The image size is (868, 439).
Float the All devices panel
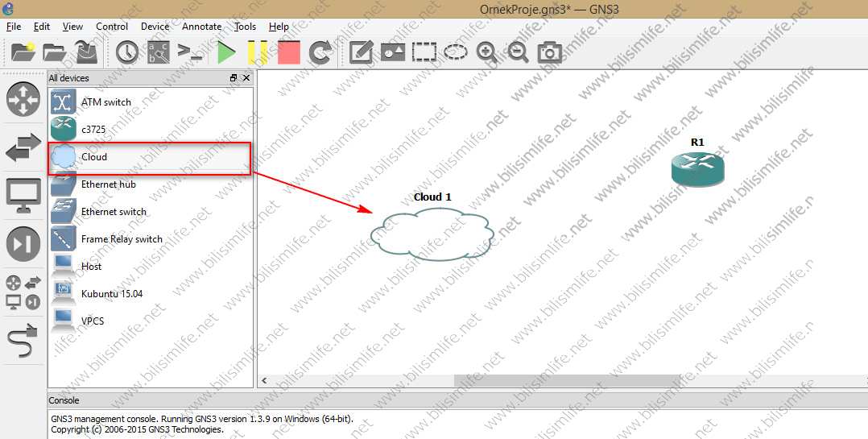pyautogui.click(x=234, y=78)
